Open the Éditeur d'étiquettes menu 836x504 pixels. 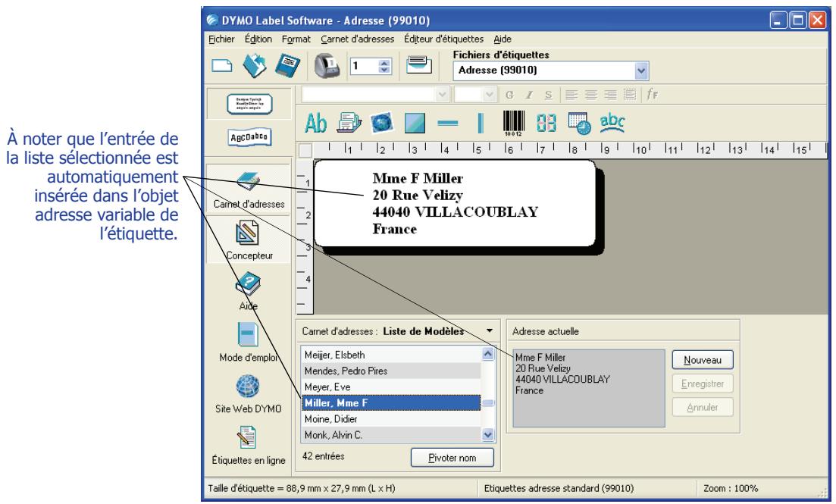point(443,39)
